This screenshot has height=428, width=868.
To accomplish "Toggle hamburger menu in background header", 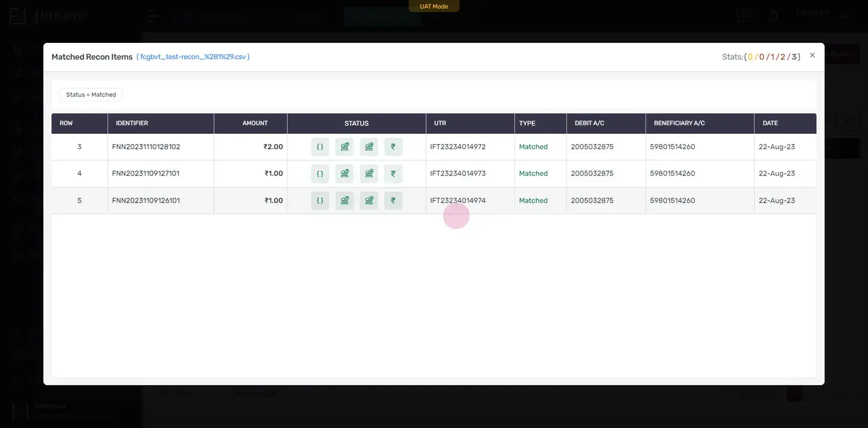I will pos(153,16).
